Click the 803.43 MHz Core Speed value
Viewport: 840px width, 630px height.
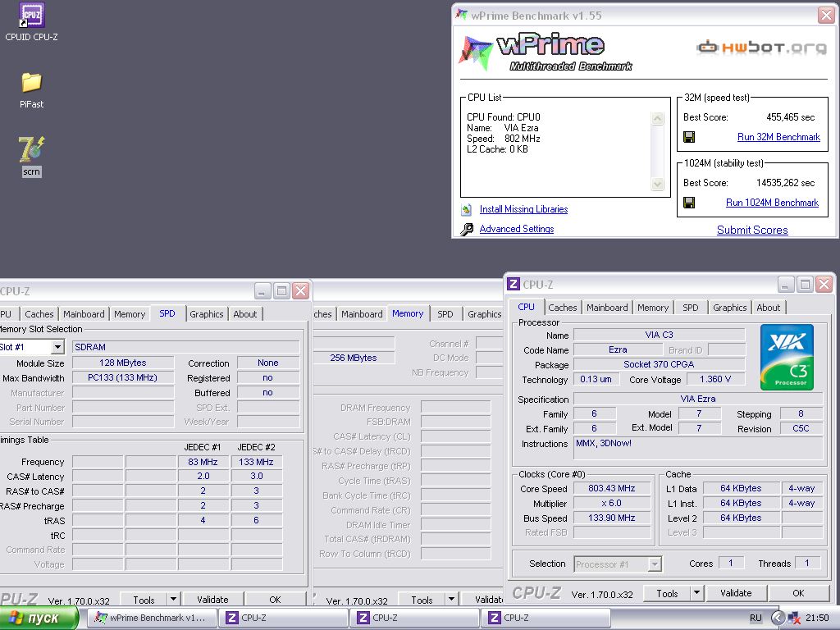pyautogui.click(x=612, y=489)
